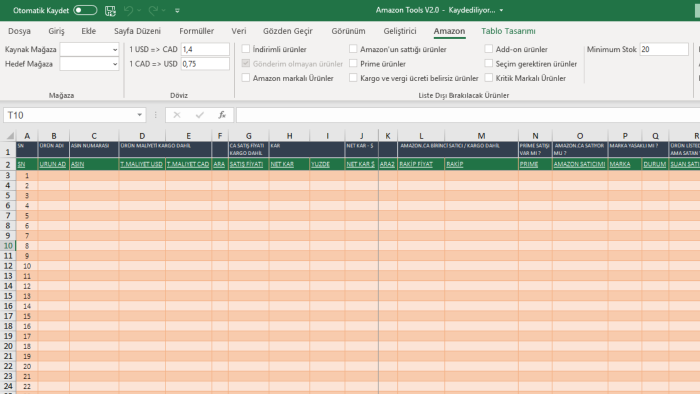This screenshot has width=700, height=394.
Task: Click the T.MALIYET CAD header link
Action: [x=188, y=164]
